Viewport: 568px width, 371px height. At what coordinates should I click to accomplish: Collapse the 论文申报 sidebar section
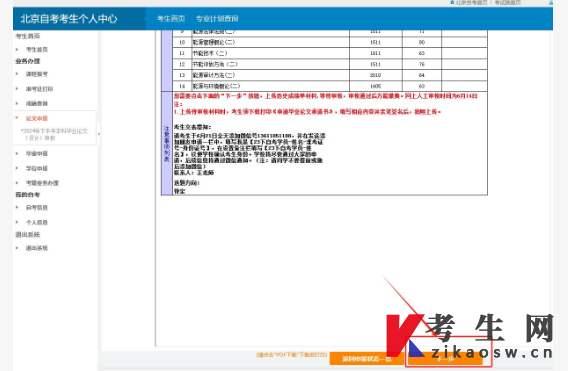tap(37, 118)
